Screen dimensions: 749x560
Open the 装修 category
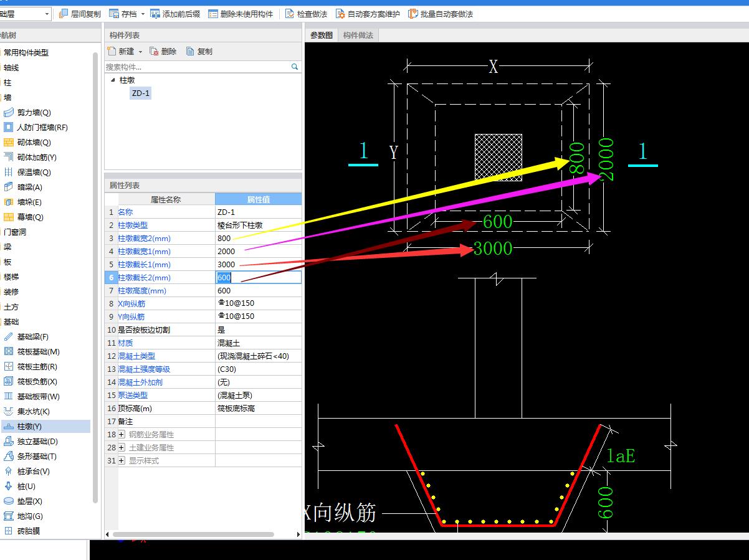(x=11, y=292)
